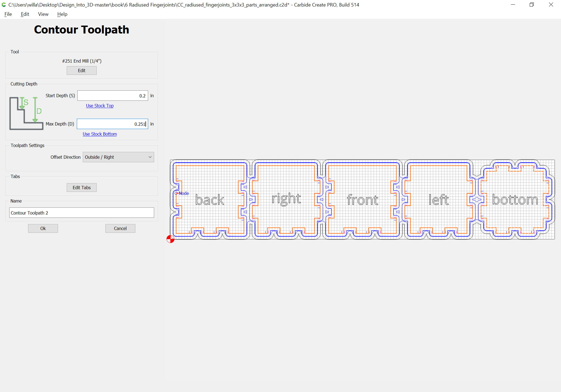This screenshot has height=392, width=561.
Task: Click Use Stock Top link
Action: pyautogui.click(x=100, y=106)
